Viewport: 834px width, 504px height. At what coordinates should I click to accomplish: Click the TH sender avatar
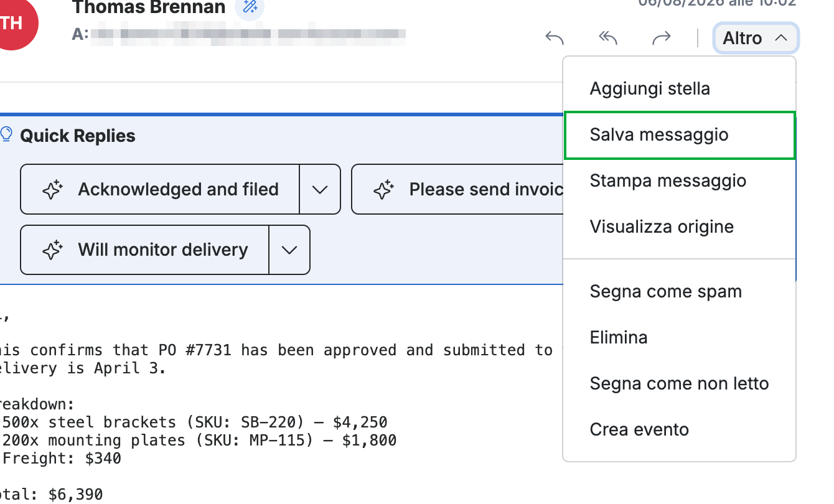click(x=12, y=24)
